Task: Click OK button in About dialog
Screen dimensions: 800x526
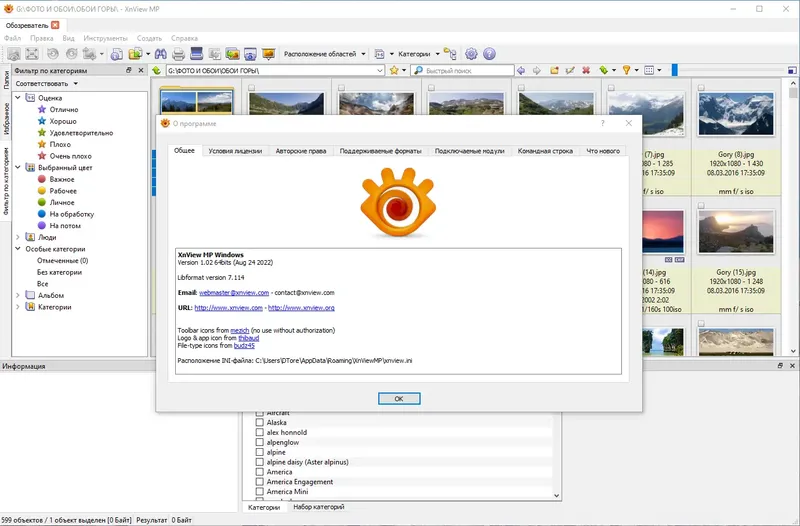Action: (399, 398)
